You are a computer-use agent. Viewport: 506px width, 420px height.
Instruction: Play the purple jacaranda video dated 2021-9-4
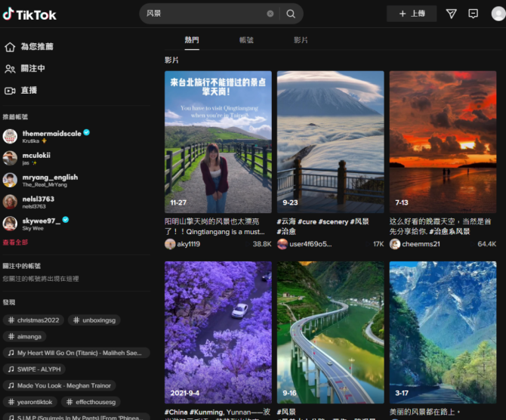(218, 332)
